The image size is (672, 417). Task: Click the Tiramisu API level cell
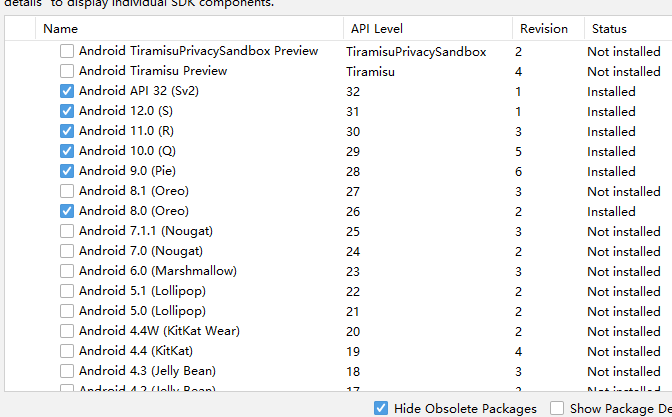click(x=370, y=72)
